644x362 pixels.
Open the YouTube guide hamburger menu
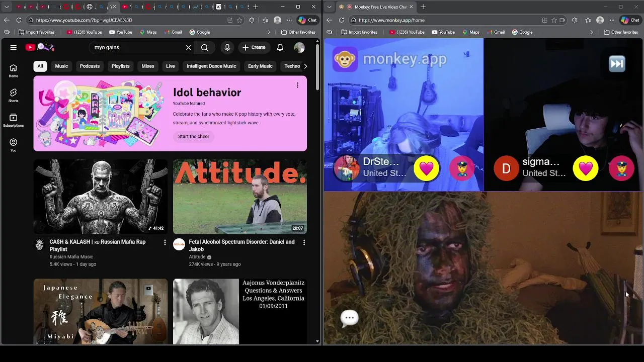[14, 47]
